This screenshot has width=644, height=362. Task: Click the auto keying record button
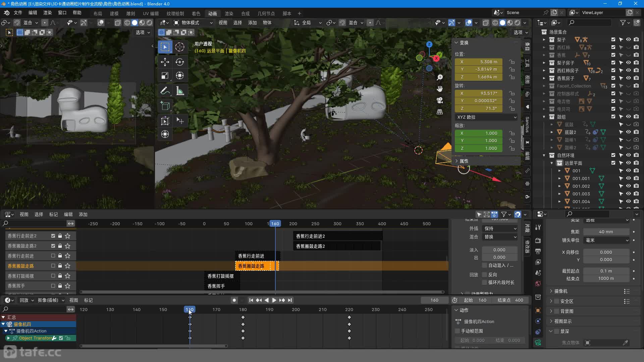point(234,300)
